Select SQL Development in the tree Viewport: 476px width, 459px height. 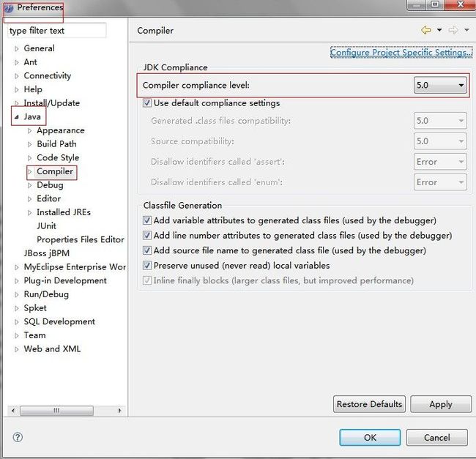click(59, 321)
